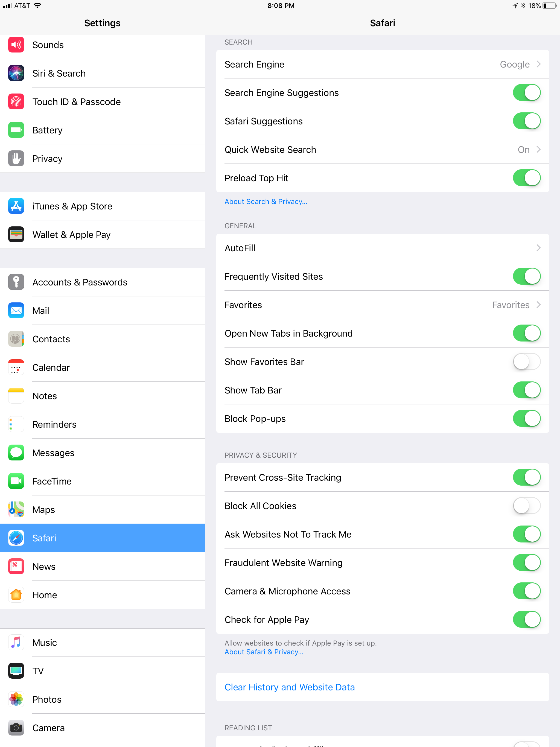Tap the Music note icon
Image resolution: width=560 pixels, height=747 pixels.
(x=16, y=642)
